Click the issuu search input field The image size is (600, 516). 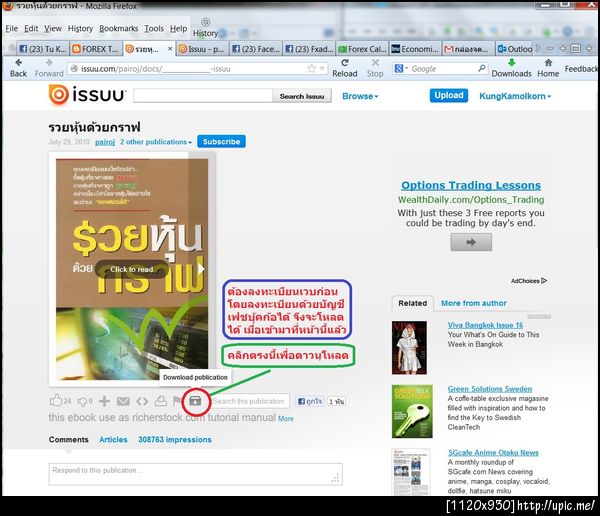[203, 96]
